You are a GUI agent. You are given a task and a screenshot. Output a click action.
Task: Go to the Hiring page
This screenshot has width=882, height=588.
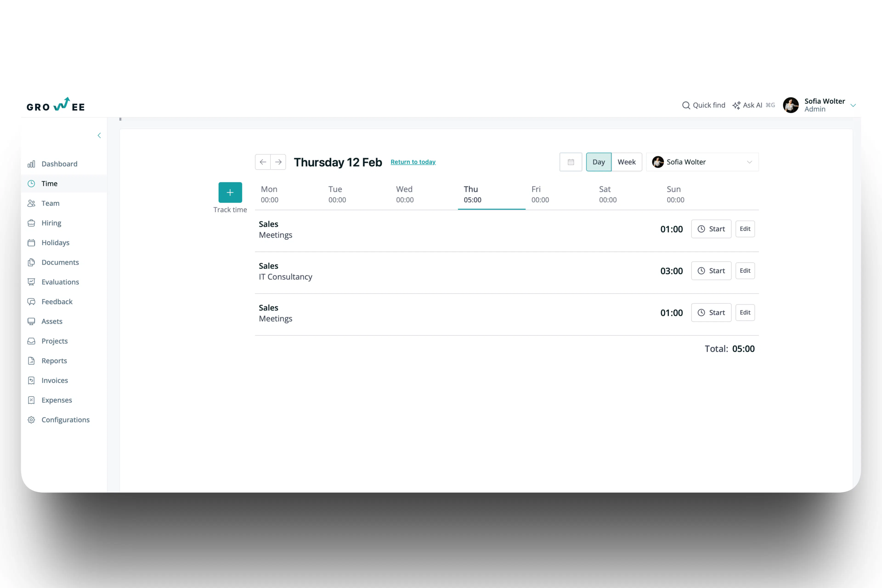51,223
